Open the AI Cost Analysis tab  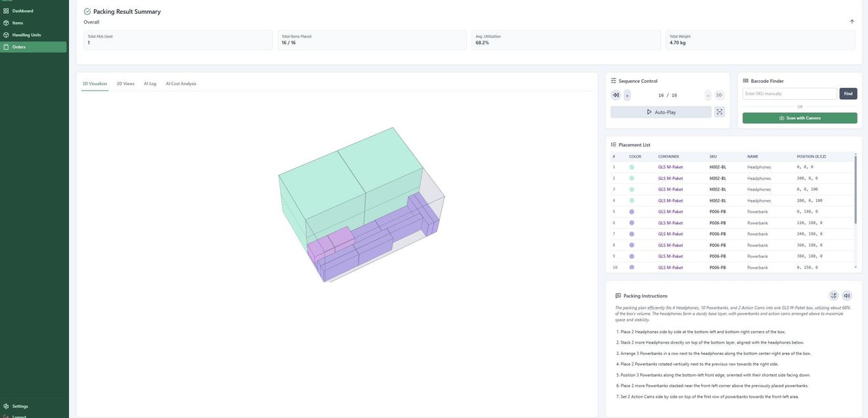coord(181,83)
